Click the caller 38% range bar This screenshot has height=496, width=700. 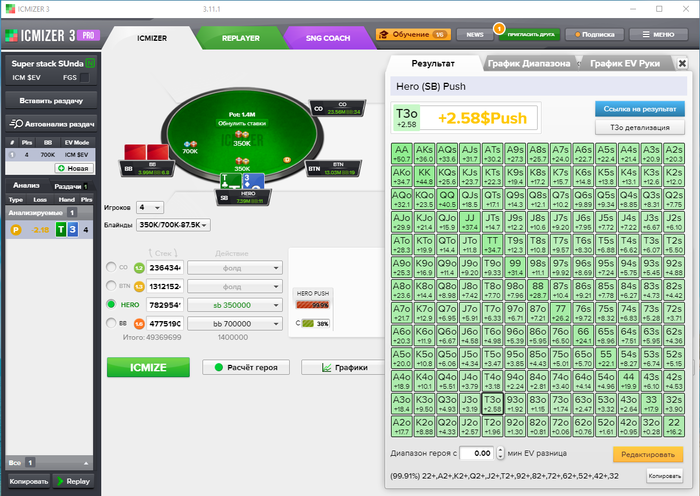tap(316, 323)
